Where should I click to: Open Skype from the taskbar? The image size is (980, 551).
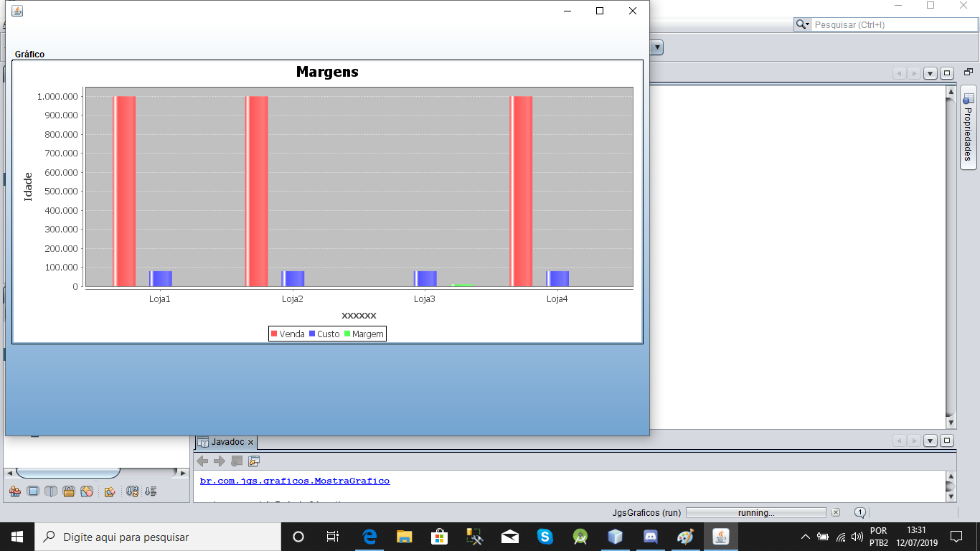click(545, 537)
